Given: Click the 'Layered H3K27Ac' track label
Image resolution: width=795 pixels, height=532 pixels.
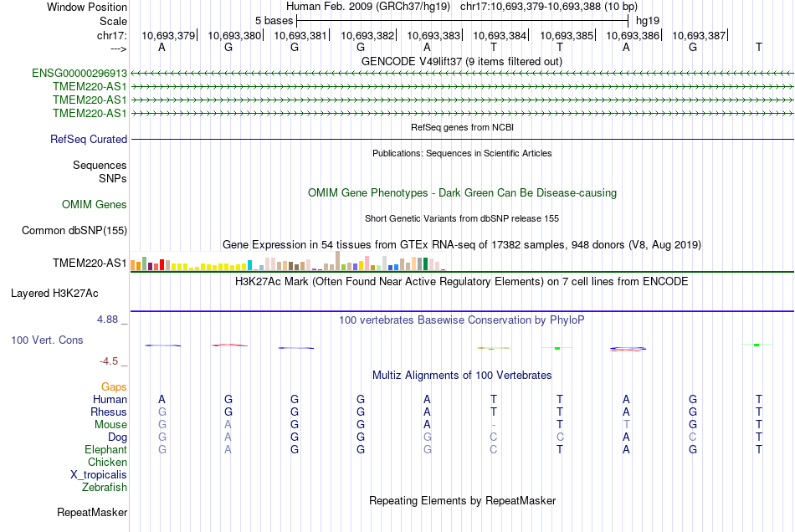Looking at the screenshot, I should point(54,294).
